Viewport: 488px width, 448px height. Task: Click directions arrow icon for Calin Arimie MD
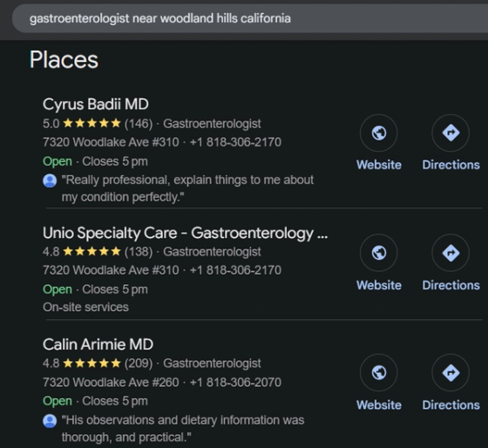(451, 372)
